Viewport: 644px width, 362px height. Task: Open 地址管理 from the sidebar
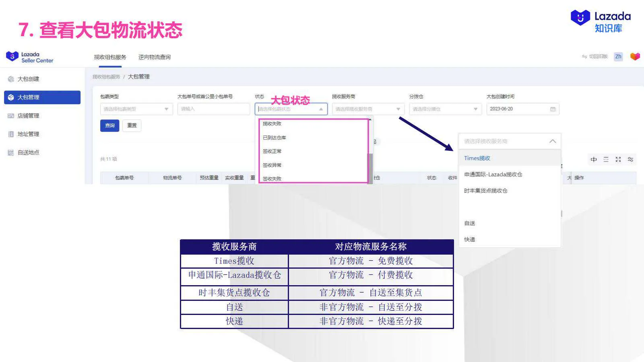point(11,134)
